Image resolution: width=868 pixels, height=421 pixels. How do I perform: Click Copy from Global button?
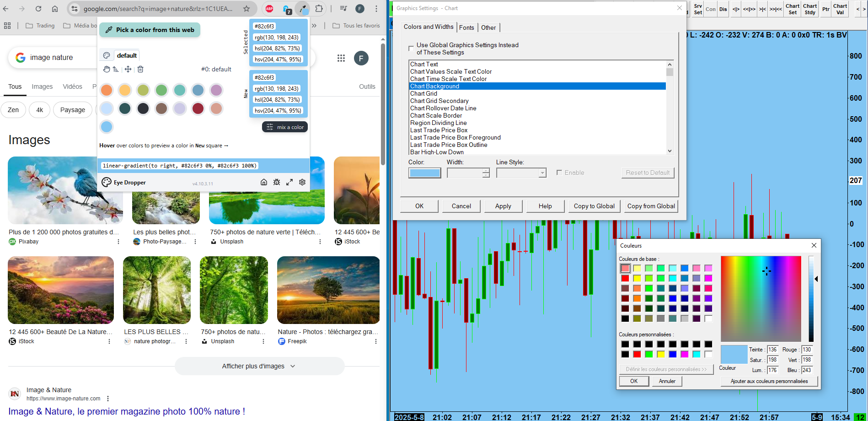(x=651, y=206)
